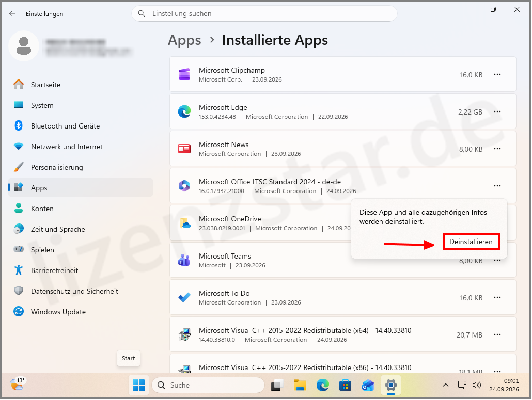
Task: Click the Konten person icon
Action: point(19,208)
